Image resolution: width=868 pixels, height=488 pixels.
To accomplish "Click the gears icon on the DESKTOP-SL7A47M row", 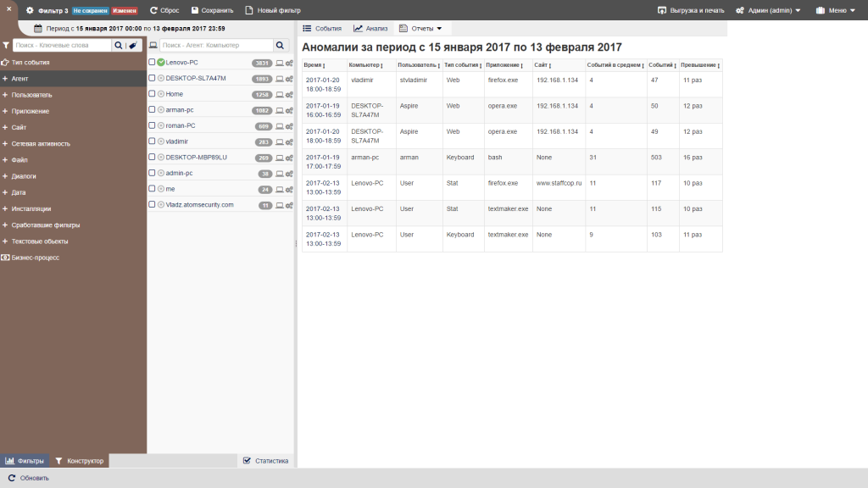I will click(288, 78).
